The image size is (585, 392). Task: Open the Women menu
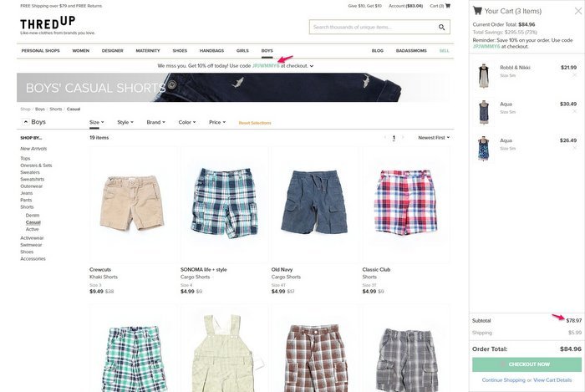click(x=80, y=51)
